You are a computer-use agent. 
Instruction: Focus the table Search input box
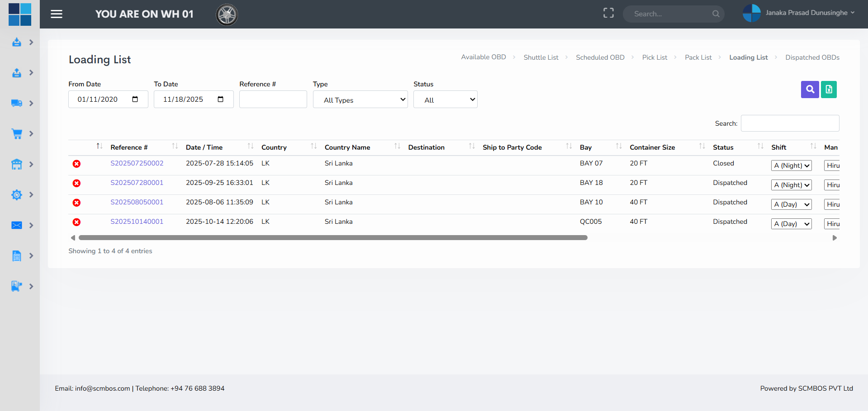point(790,123)
